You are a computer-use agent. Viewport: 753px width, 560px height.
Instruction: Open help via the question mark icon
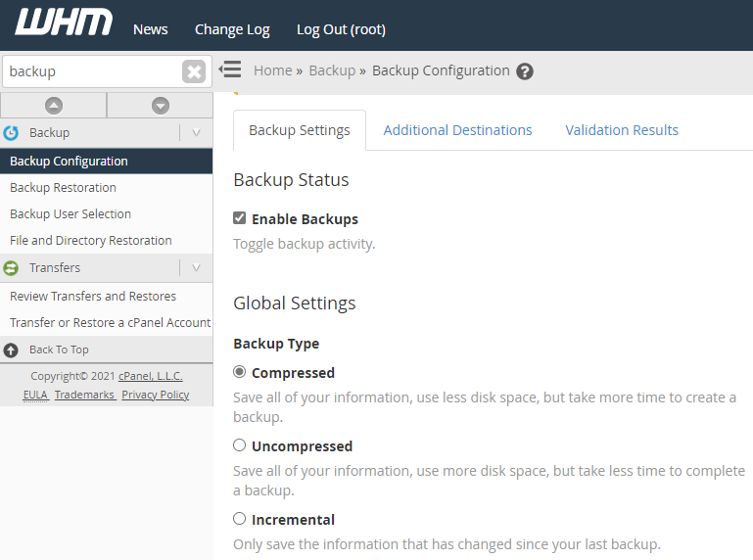point(525,71)
